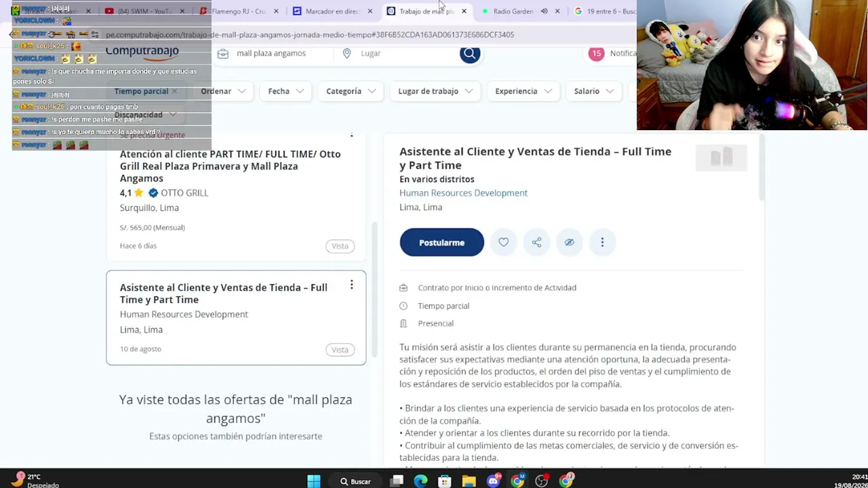Launch Microsoft Edge from the taskbar
Viewport: 868px width, 488px height.
click(420, 481)
